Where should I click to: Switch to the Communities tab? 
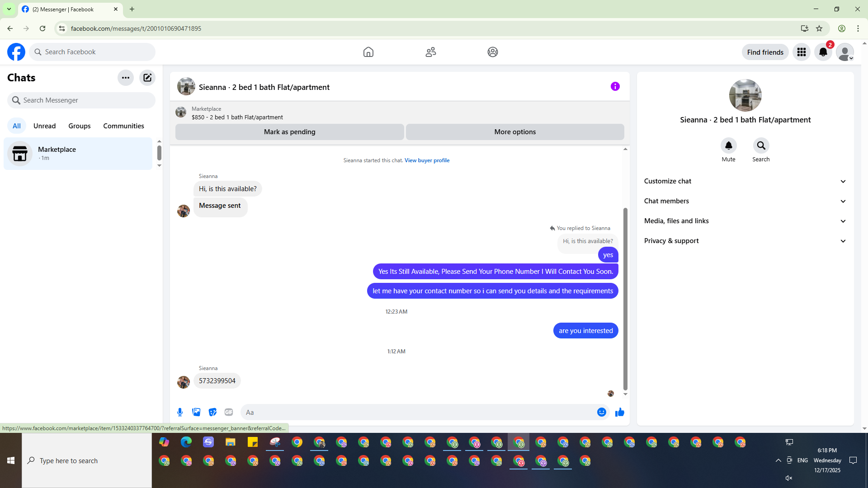[123, 126]
